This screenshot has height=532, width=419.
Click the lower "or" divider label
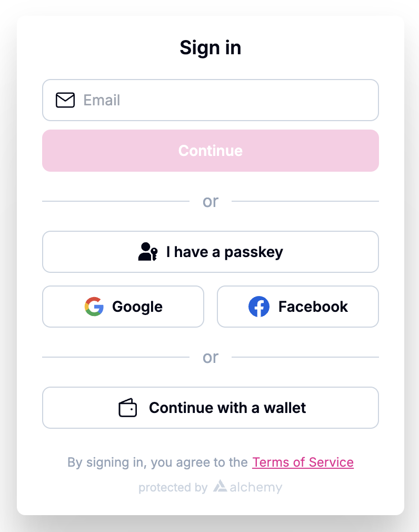coord(211,357)
